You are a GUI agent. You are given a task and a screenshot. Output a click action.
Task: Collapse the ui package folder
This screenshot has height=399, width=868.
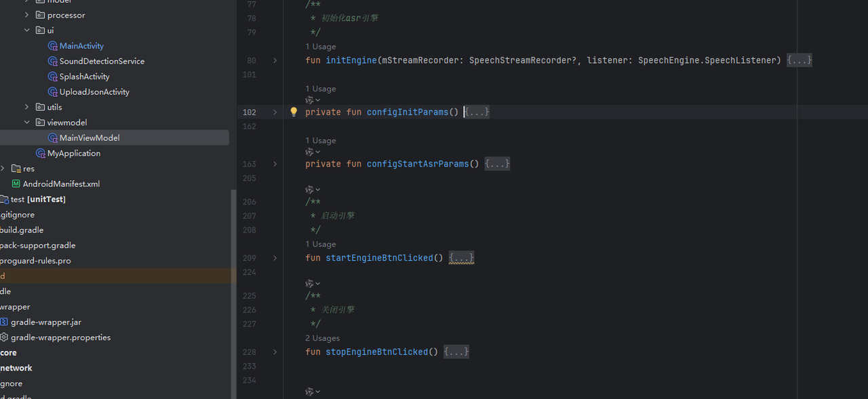27,30
